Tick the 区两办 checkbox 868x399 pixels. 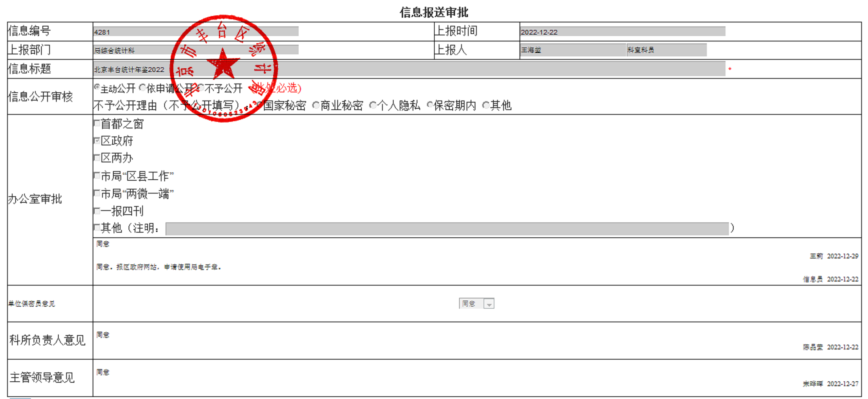click(x=97, y=157)
